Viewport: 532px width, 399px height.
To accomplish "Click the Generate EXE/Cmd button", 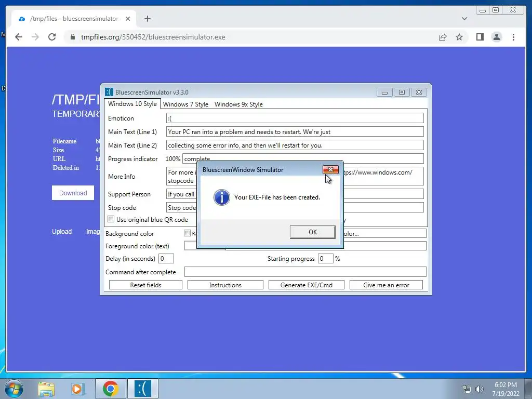I will point(307,285).
